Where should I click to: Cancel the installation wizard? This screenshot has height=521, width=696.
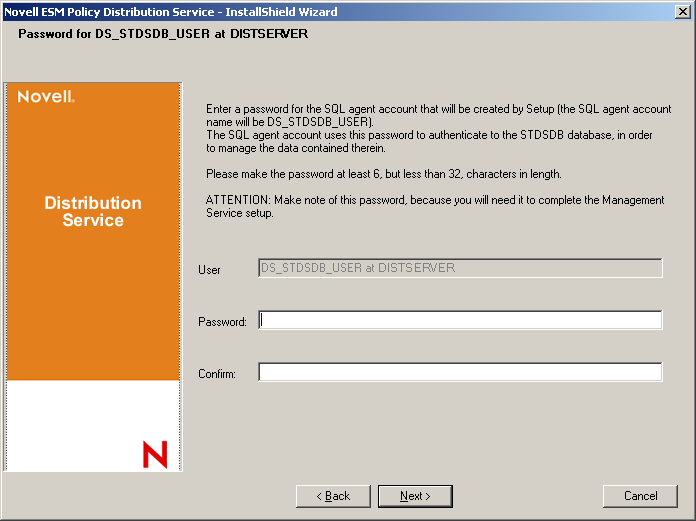click(640, 496)
